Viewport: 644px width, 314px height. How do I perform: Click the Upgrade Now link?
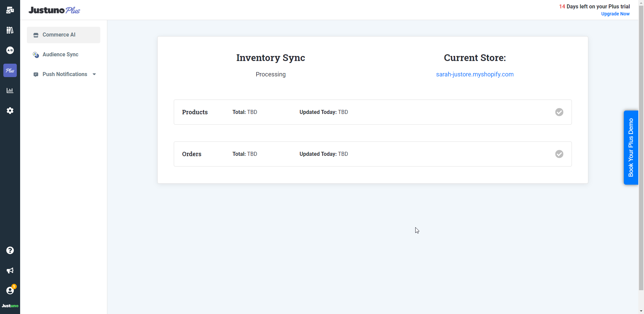(x=615, y=14)
